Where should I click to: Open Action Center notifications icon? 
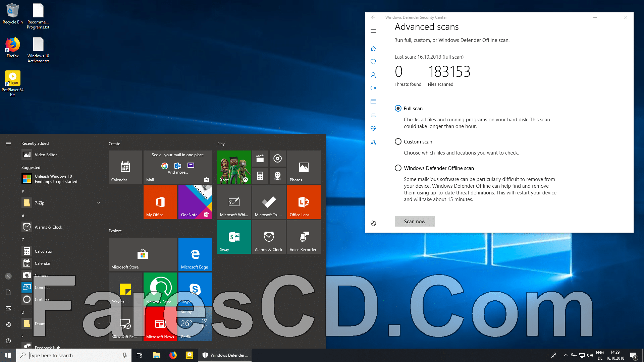633,355
